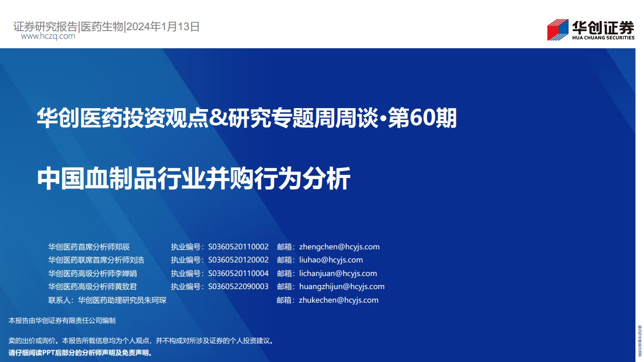Select the title 华创医药投资观点&研究专题周周谈·第60期
The width and height of the screenshot is (644, 362).
(x=247, y=119)
